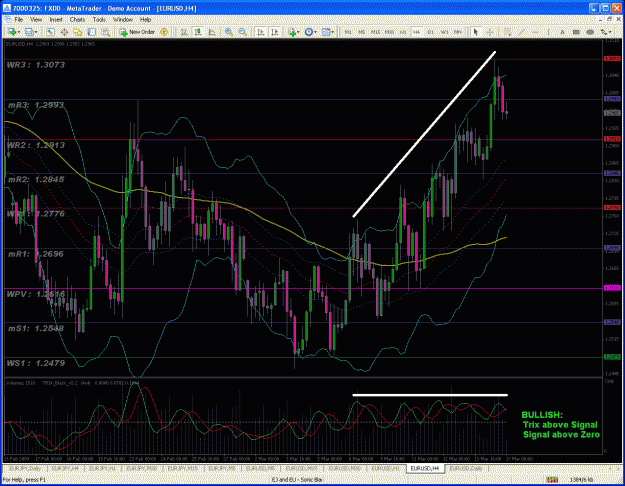Open the Profiles toolbar icon
This screenshot has width=625, height=486.
29,32
